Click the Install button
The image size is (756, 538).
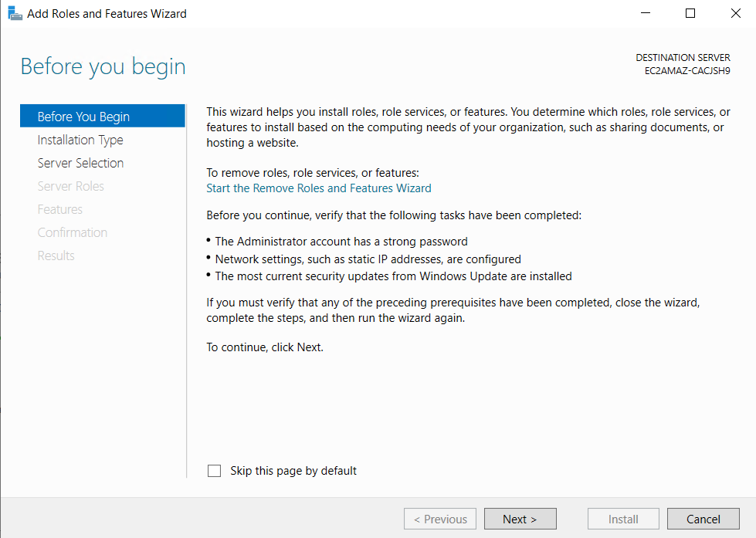coord(623,519)
